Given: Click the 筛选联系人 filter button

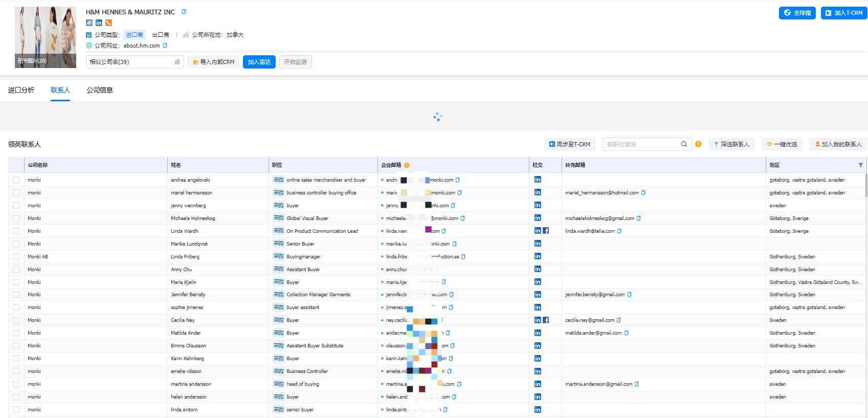Looking at the screenshot, I should (x=731, y=144).
